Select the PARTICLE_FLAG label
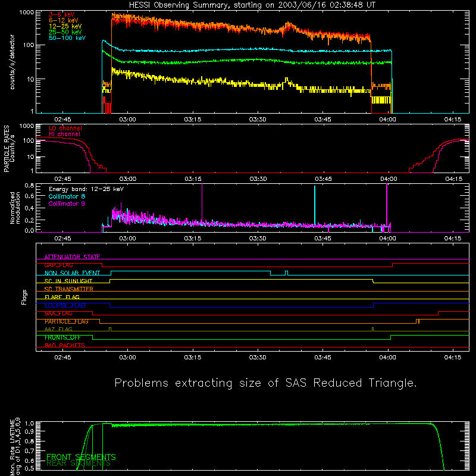Screen dimensions: 476x476 pos(67,321)
